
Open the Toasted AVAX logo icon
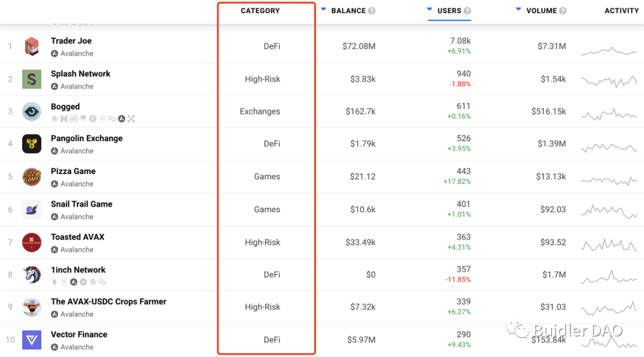click(x=32, y=242)
